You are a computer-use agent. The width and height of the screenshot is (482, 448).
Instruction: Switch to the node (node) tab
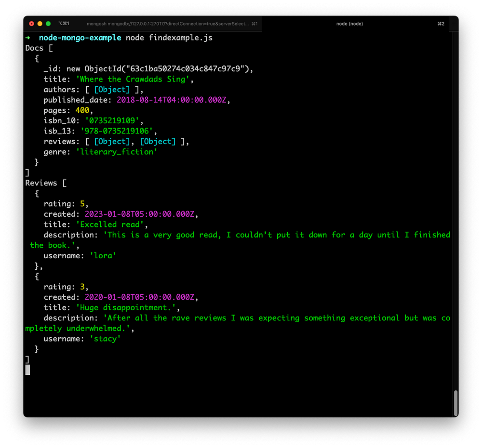(x=349, y=23)
